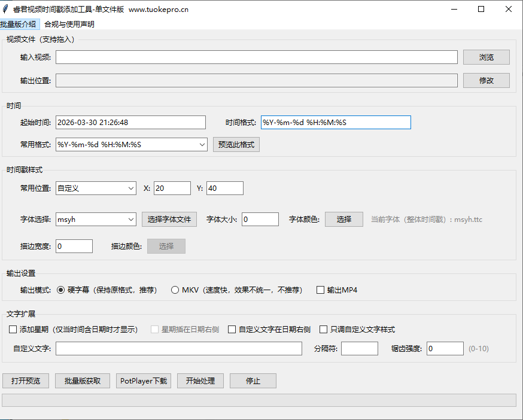The image size is (523, 420).
Task: Select the MKV output mode radio button
Action: [175, 290]
